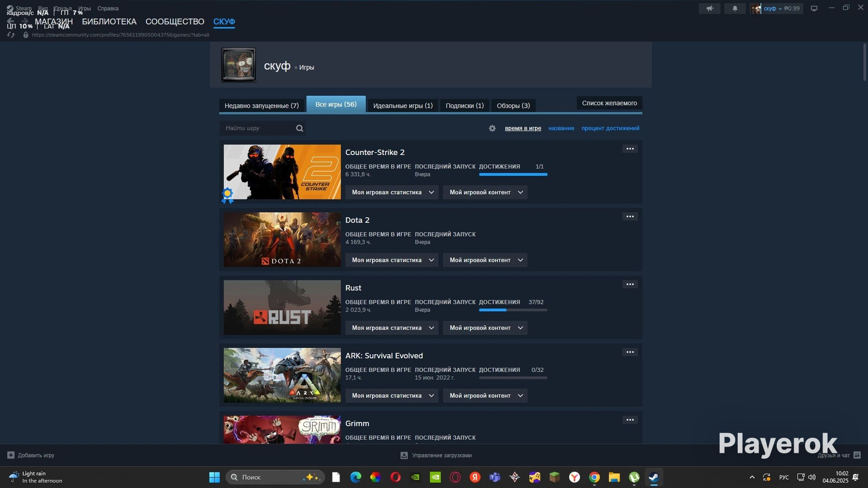
Task: Expand Rust game statistics dropdown
Action: coord(392,328)
